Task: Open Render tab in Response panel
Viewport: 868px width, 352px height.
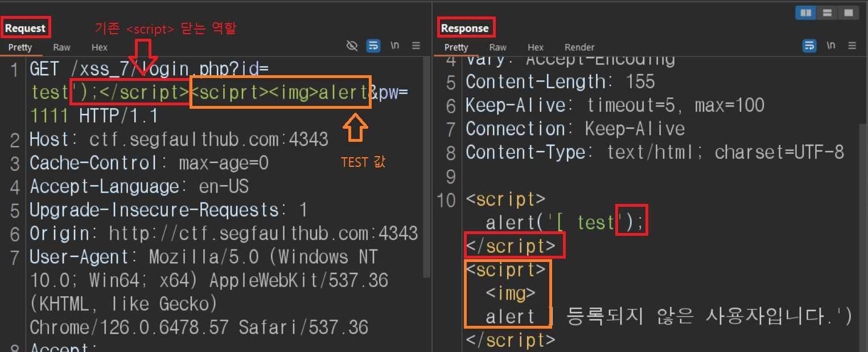Action: pyautogui.click(x=579, y=47)
